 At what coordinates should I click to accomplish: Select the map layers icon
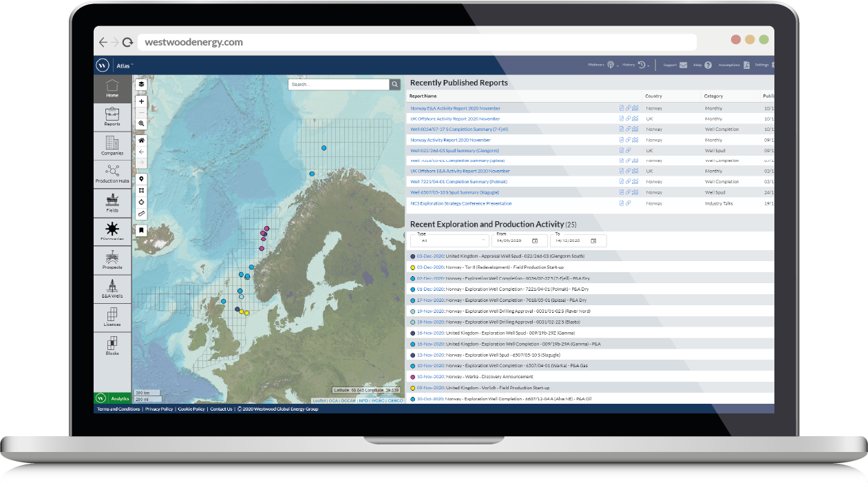pos(141,83)
